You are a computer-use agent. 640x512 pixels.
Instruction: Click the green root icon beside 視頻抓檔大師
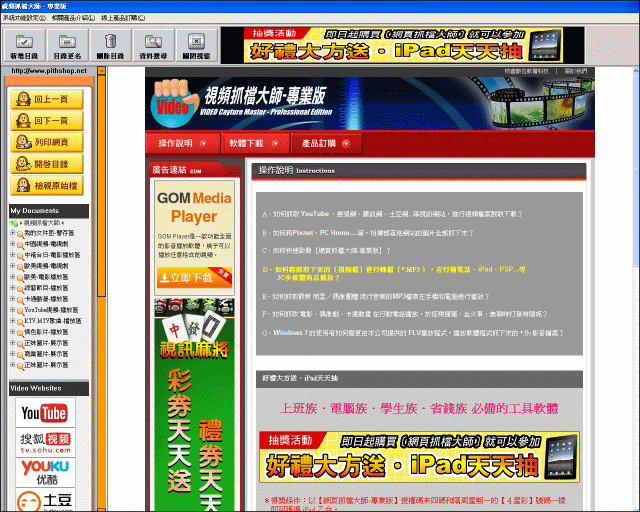click(14, 223)
